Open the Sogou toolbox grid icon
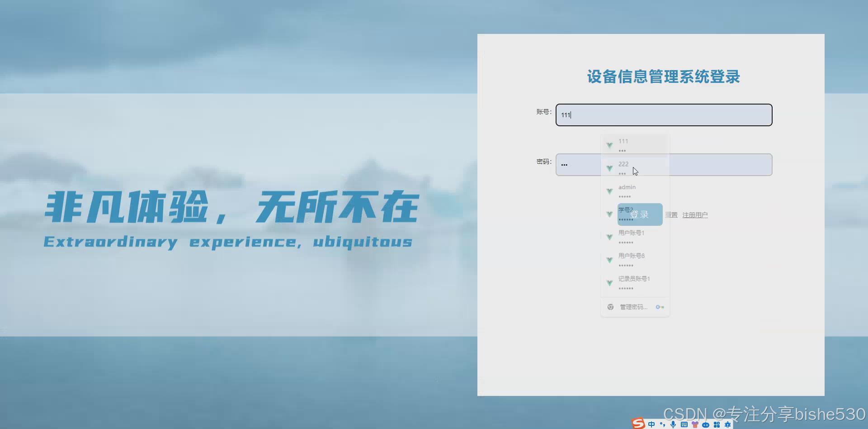Image resolution: width=868 pixels, height=429 pixels. [717, 424]
